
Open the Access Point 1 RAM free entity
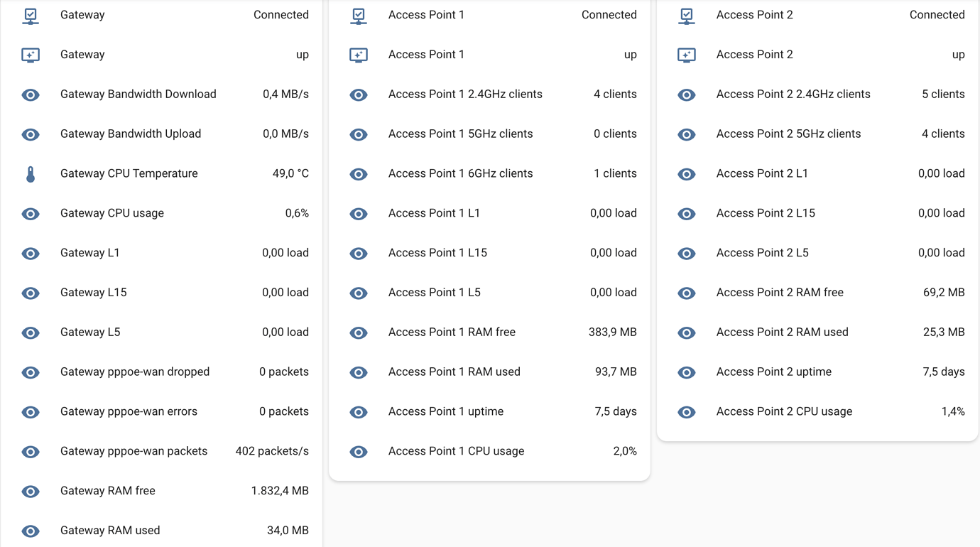[x=452, y=332]
